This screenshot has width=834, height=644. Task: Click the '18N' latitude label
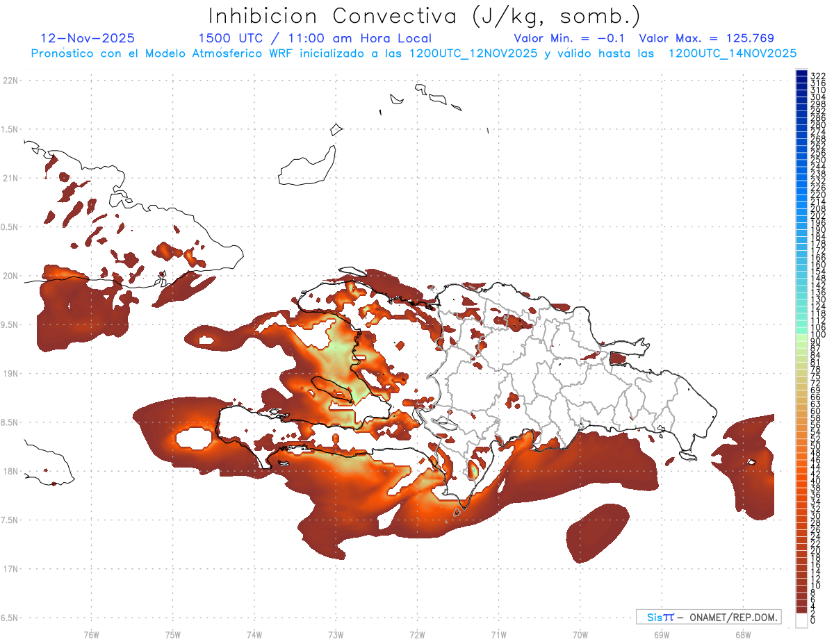click(10, 471)
